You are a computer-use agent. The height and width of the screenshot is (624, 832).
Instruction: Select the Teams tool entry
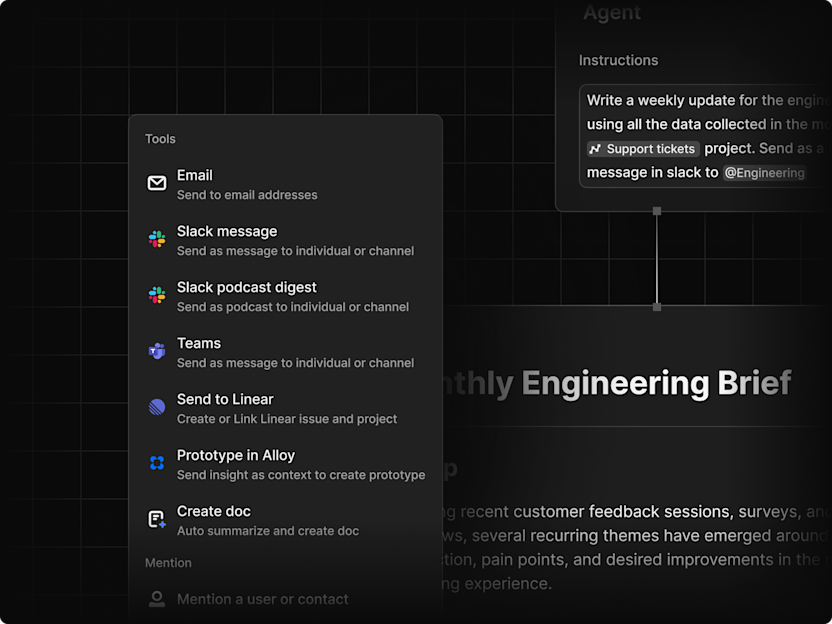coord(285,352)
